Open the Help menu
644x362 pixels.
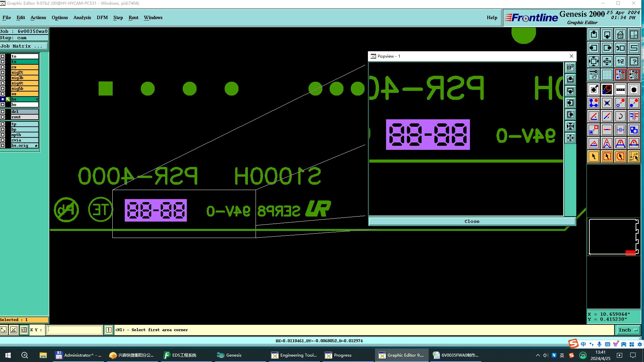(x=492, y=17)
